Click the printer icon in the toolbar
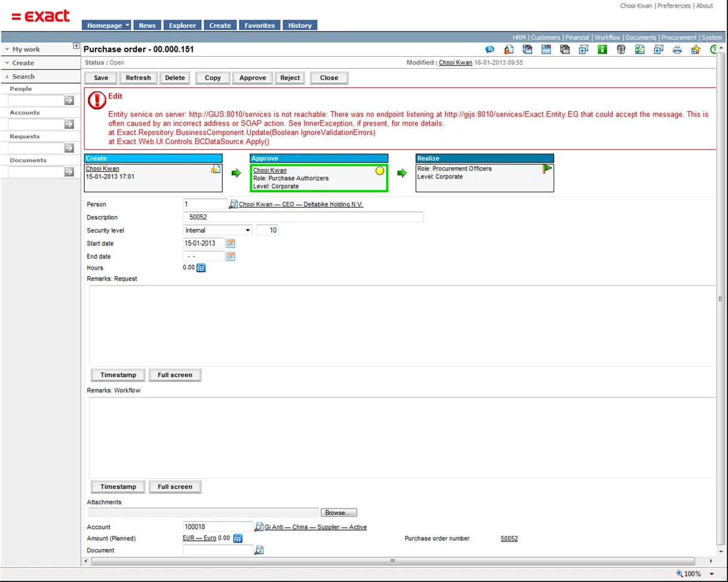The width and height of the screenshot is (728, 582). pyautogui.click(x=677, y=50)
